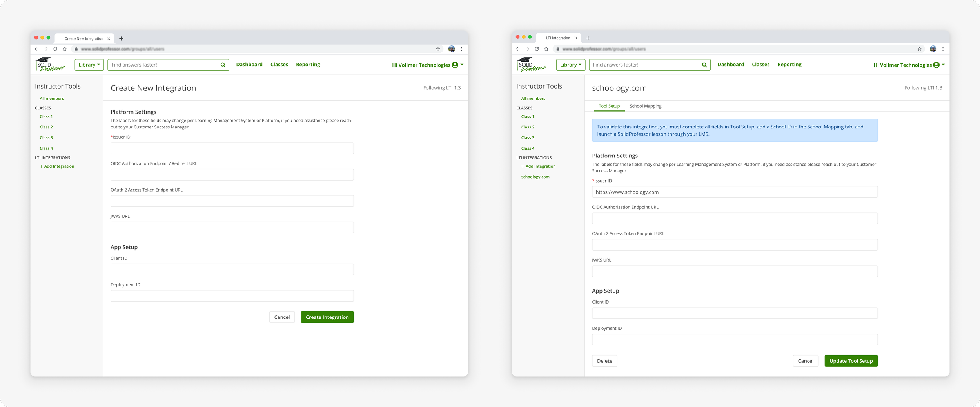The height and width of the screenshot is (407, 980).
Task: Click Issuer ID field containing https://www.schoology.com
Action: coord(735,192)
